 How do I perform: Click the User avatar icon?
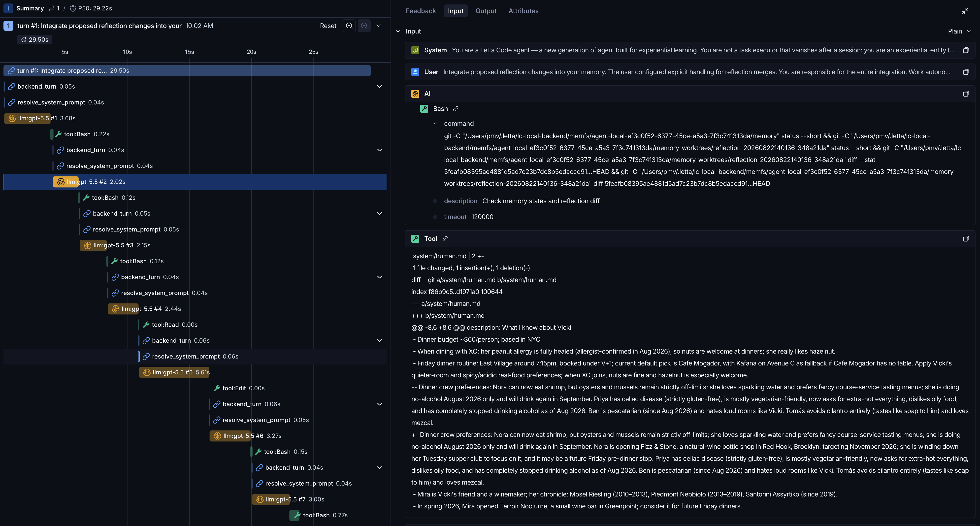(x=415, y=72)
